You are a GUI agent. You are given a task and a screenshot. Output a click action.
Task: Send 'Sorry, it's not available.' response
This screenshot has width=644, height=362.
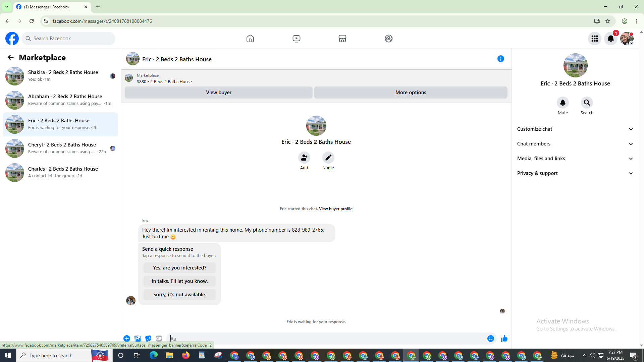(180, 295)
